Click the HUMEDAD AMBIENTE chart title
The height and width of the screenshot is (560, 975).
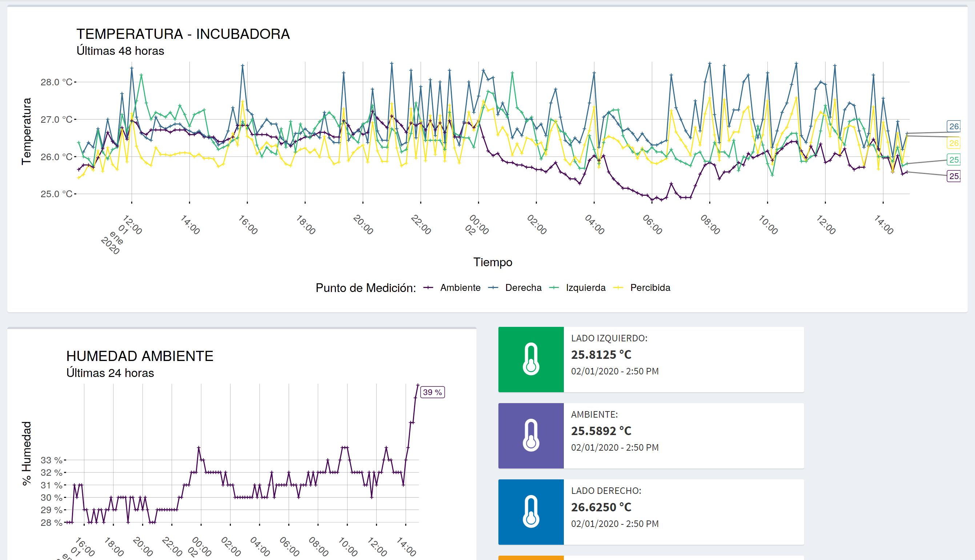pyautogui.click(x=140, y=356)
